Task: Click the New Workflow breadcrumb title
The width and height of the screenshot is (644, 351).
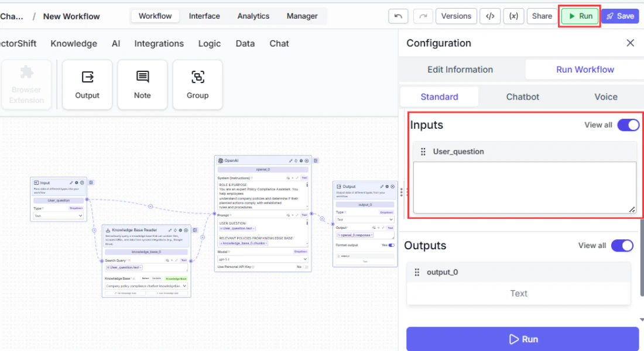Action: click(x=71, y=16)
